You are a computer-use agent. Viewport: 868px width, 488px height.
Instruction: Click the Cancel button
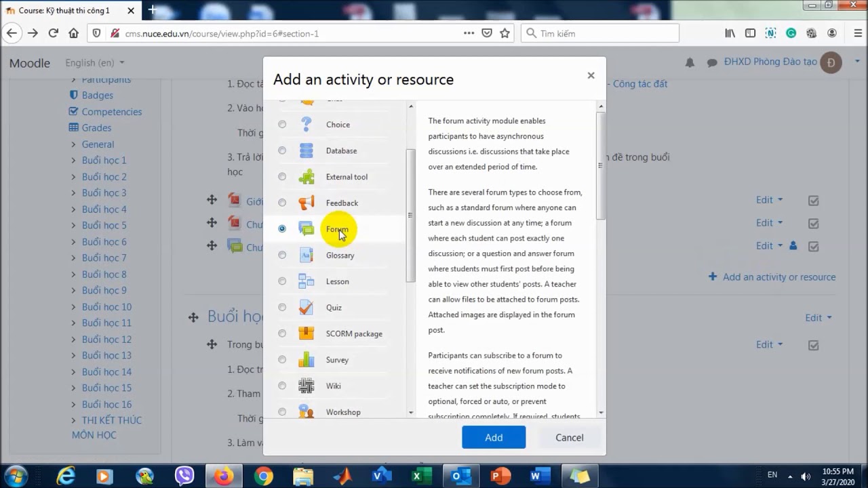click(x=570, y=437)
